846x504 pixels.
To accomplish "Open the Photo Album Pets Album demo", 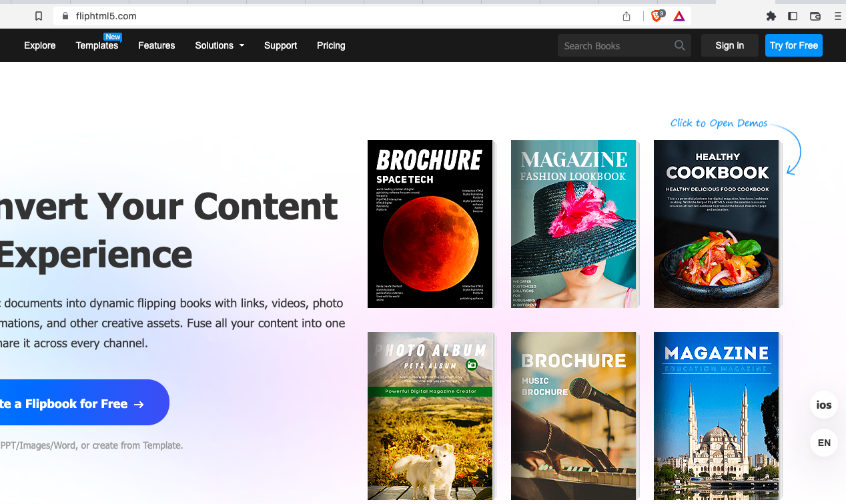I will point(430,416).
